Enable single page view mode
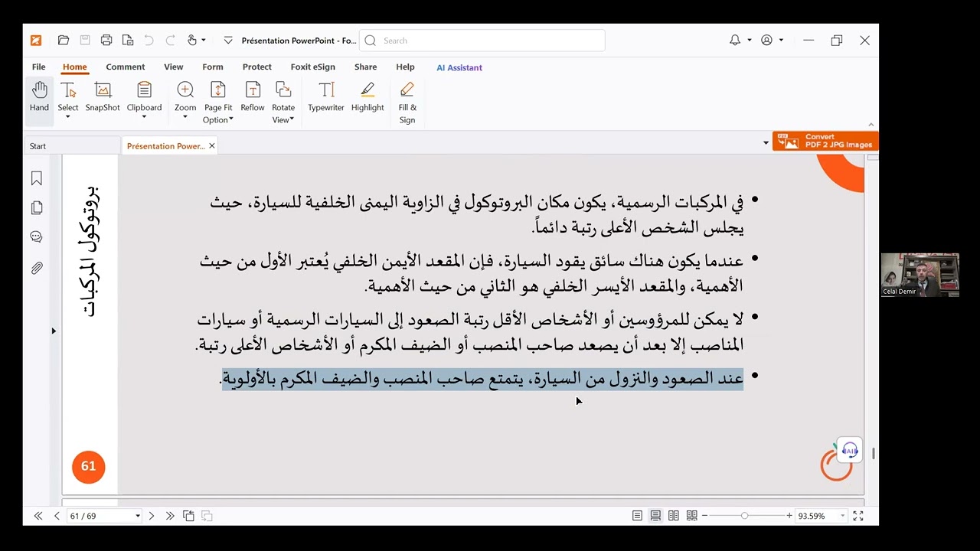980x551 pixels. (x=637, y=516)
